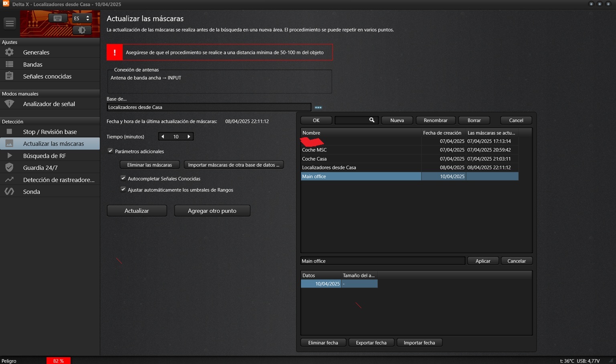The height and width of the screenshot is (364, 616).
Task: Open database selector three-dots button
Action: (318, 107)
